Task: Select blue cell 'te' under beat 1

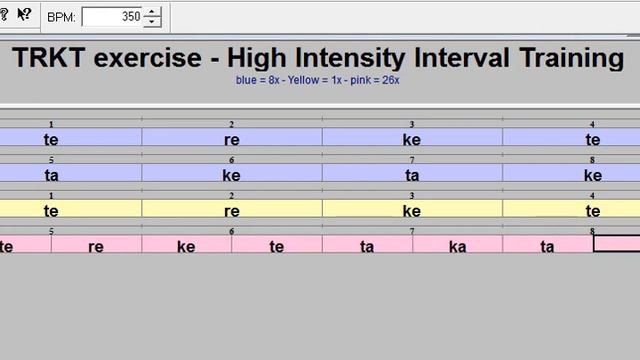Action: tap(71, 137)
